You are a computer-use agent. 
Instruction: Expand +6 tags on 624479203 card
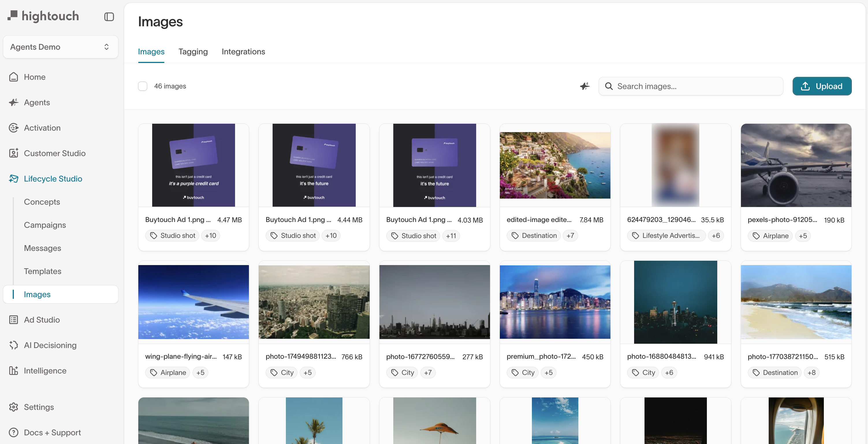click(716, 236)
